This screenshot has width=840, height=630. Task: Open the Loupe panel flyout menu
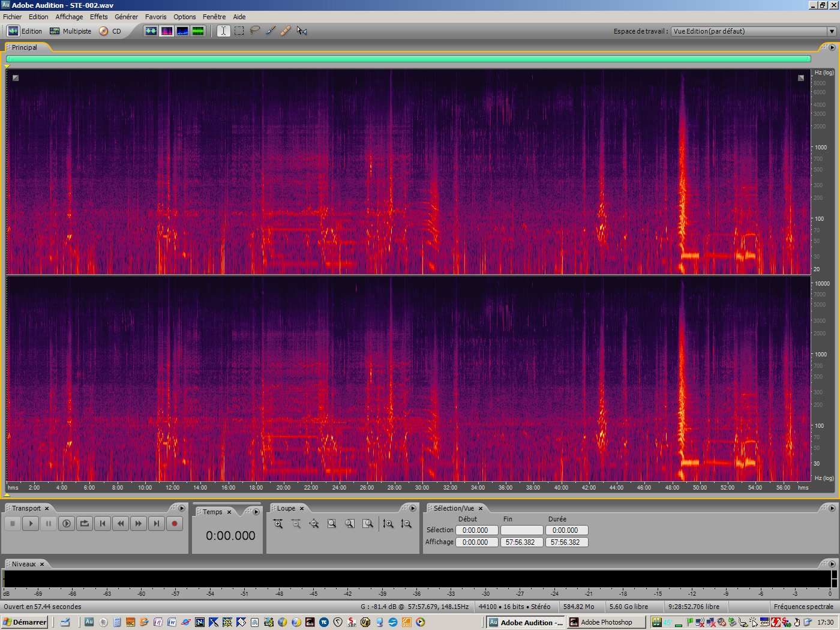413,508
